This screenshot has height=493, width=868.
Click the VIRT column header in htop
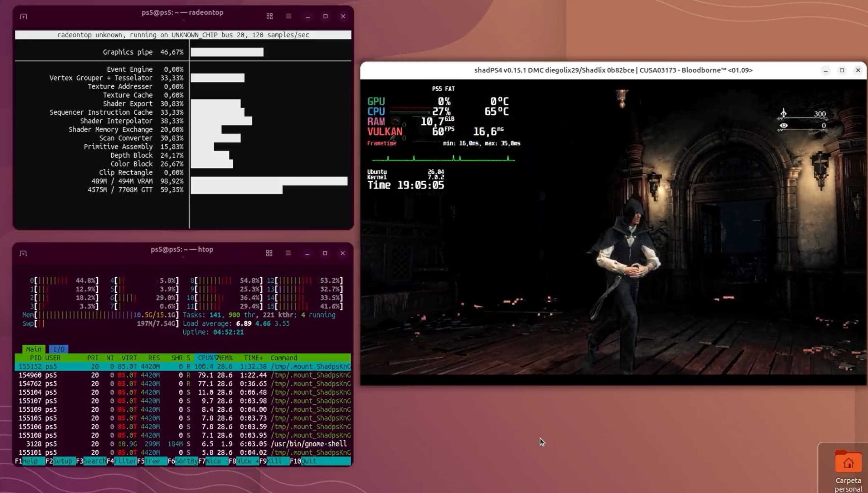[x=129, y=358]
